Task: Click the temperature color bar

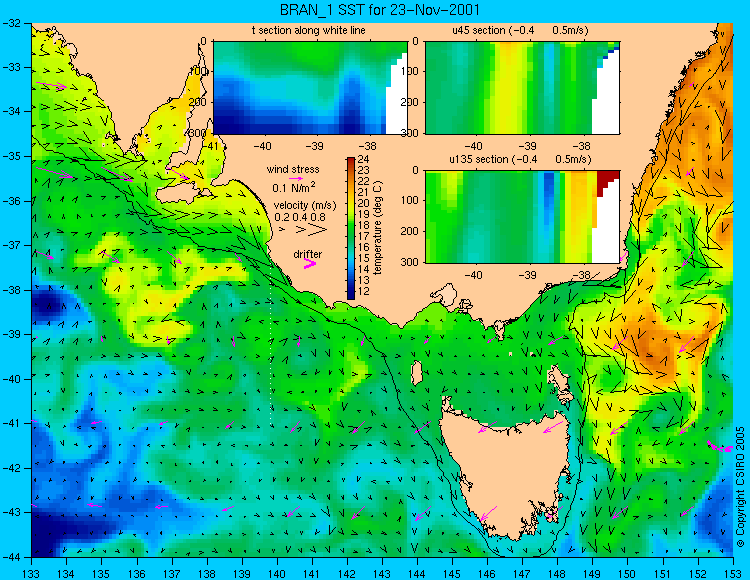Action: [x=351, y=229]
